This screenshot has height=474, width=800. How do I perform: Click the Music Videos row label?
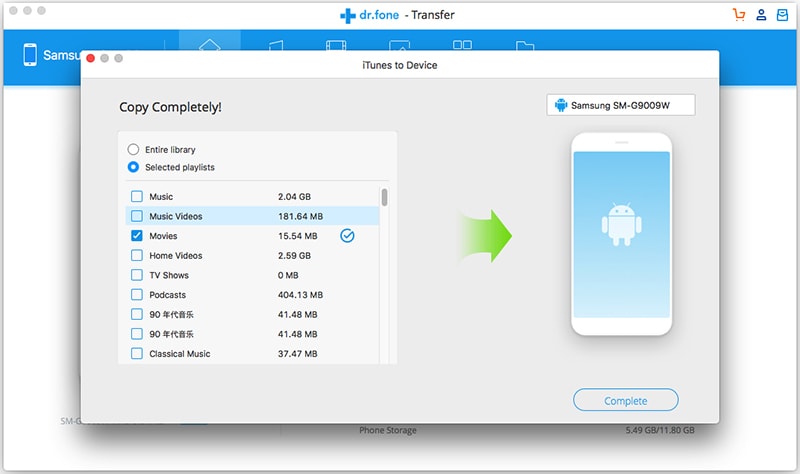176,216
